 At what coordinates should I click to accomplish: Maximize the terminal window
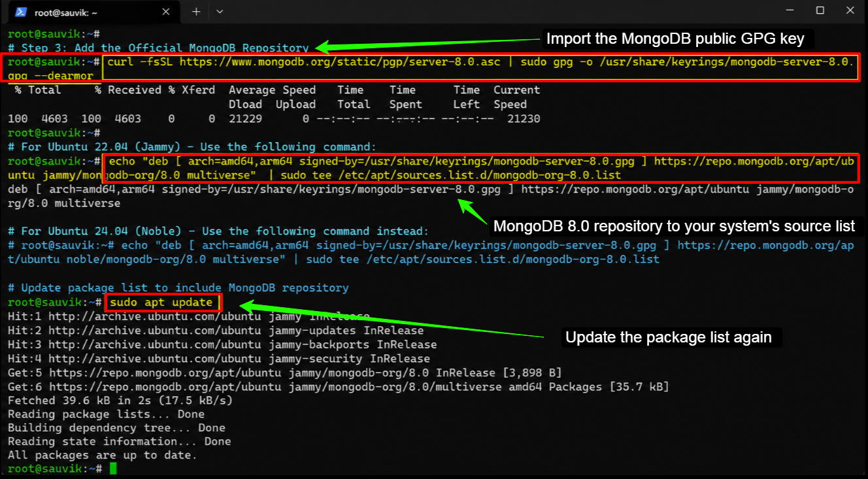820,10
